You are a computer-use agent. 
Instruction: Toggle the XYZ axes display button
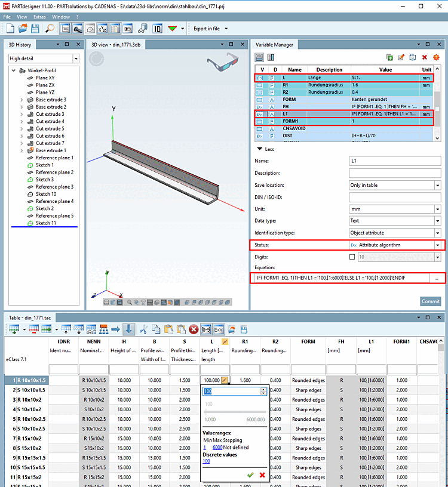tap(102, 28)
